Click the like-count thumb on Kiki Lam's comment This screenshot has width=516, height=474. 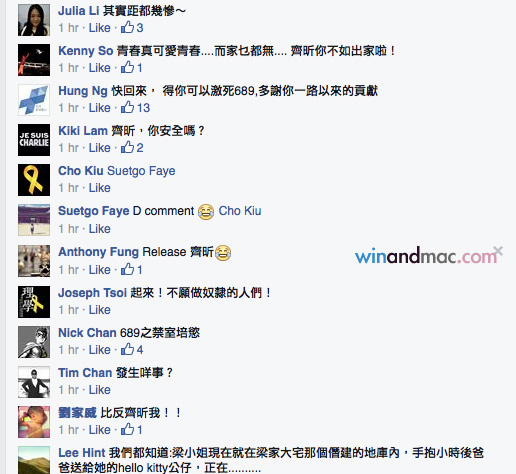(x=127, y=147)
